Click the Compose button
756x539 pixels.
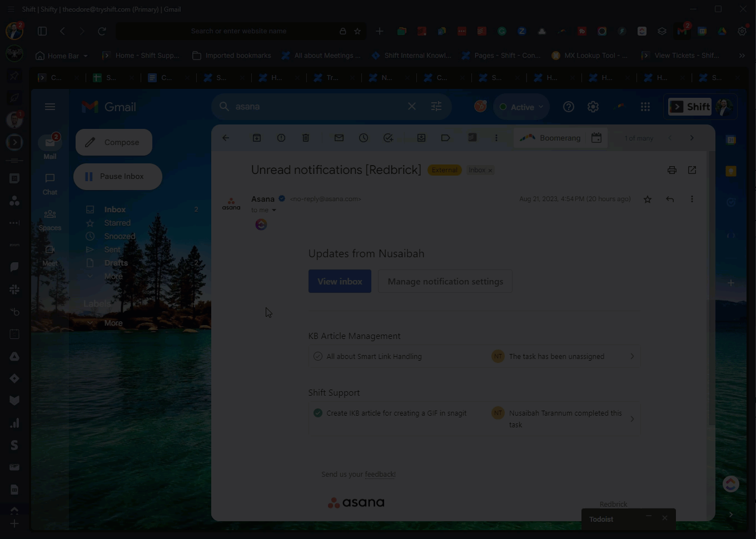click(114, 142)
